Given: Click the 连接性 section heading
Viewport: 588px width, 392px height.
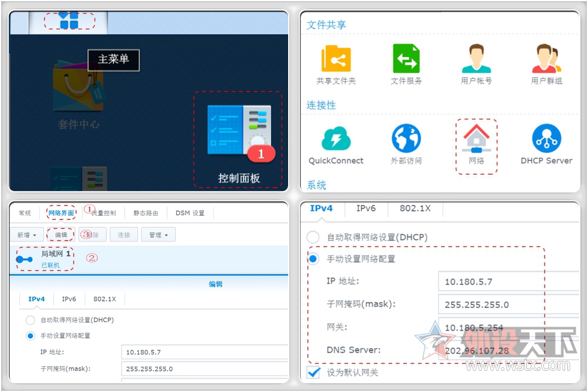Looking at the screenshot, I should click(x=321, y=105).
